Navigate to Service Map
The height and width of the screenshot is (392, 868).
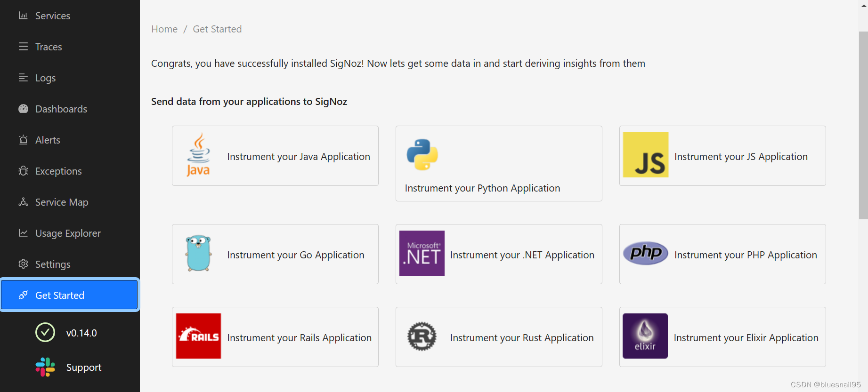coord(70,202)
